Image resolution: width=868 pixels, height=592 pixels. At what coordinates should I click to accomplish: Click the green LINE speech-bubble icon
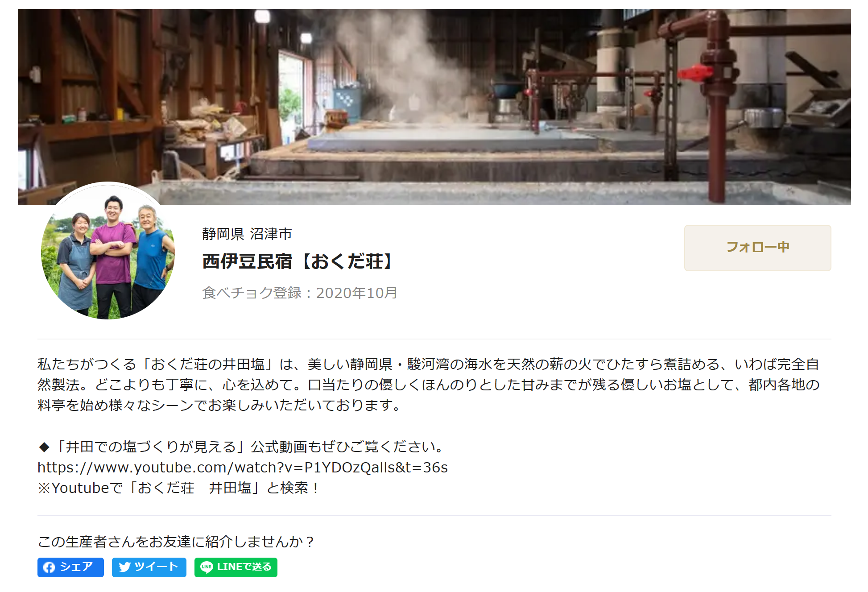207,567
